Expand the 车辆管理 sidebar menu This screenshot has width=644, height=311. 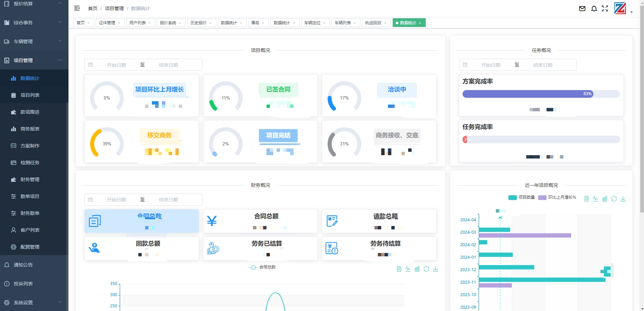(x=34, y=41)
